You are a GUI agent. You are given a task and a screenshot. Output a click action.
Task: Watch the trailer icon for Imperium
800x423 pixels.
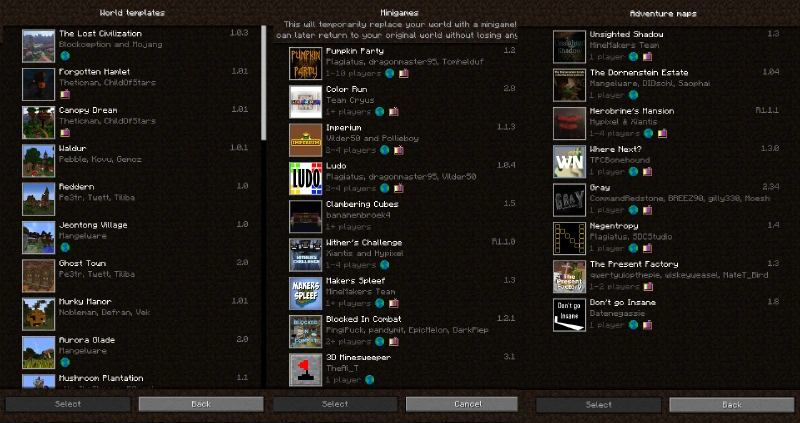[x=398, y=150]
